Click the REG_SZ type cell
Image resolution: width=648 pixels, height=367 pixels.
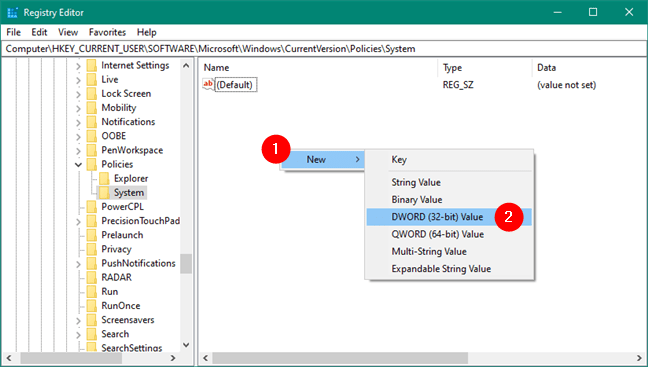[x=458, y=85]
